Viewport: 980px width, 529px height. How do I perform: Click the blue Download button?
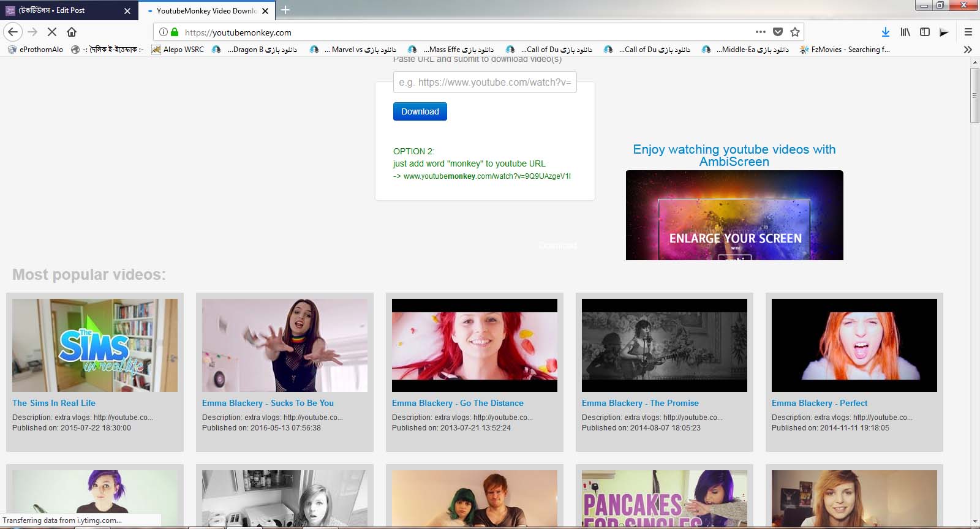(420, 111)
